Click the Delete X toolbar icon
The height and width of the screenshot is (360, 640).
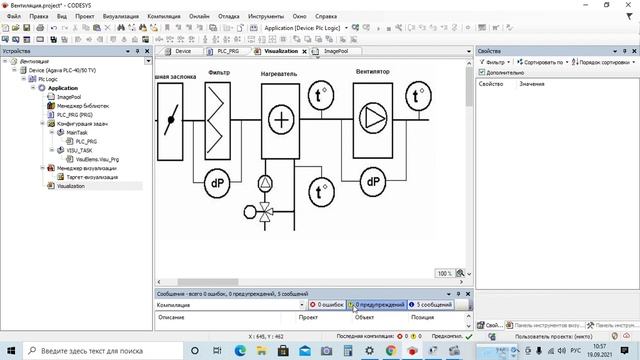107,28
